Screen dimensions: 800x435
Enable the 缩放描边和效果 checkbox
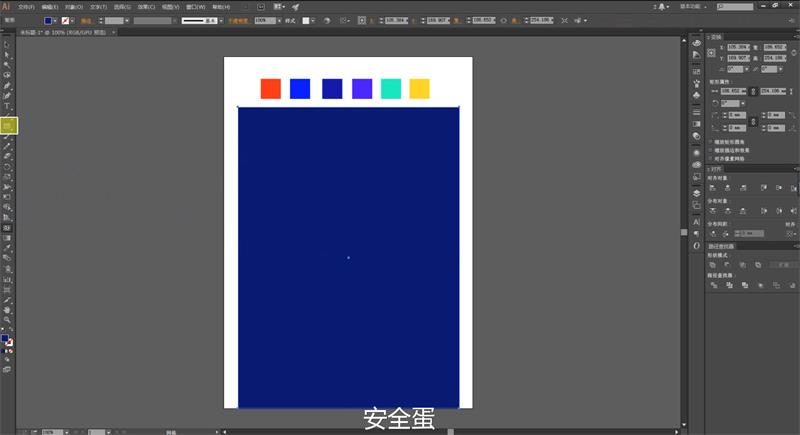pyautogui.click(x=711, y=150)
